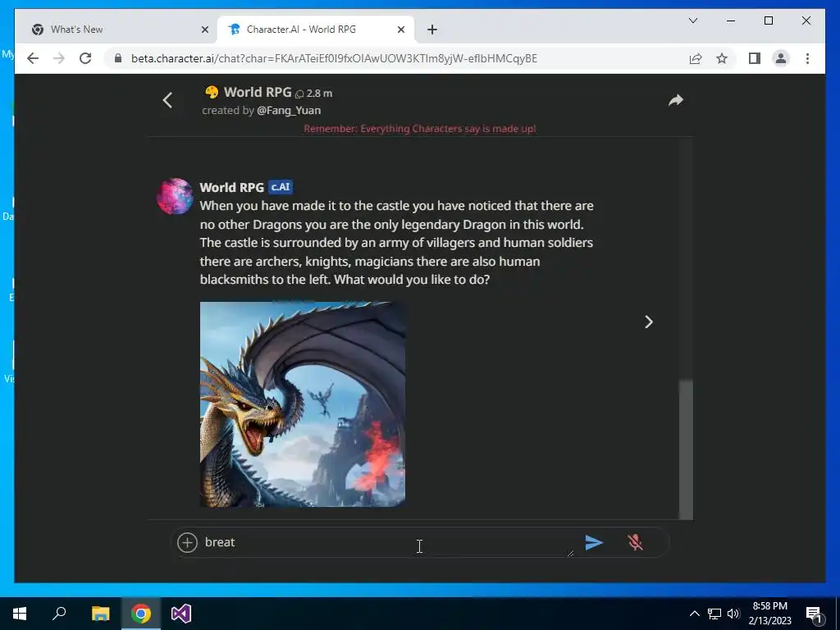This screenshot has width=840, height=630.
Task: Reload the page with the refresh icon
Action: [85, 58]
